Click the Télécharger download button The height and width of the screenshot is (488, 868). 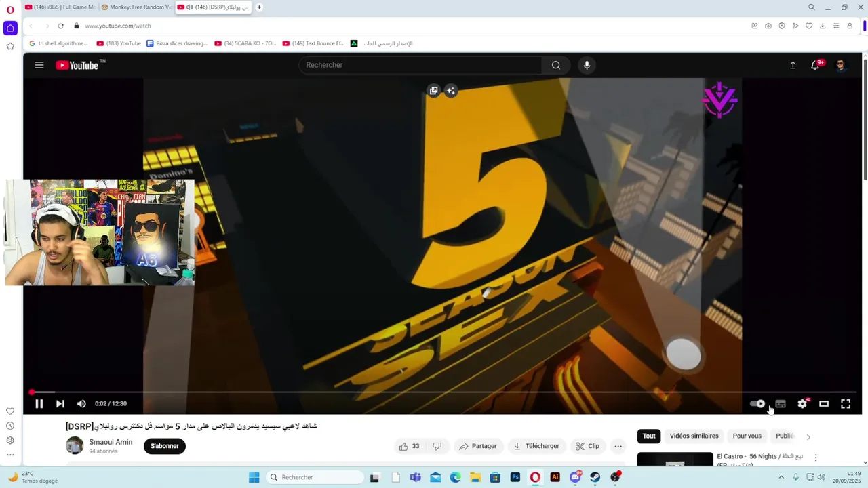[x=536, y=446]
